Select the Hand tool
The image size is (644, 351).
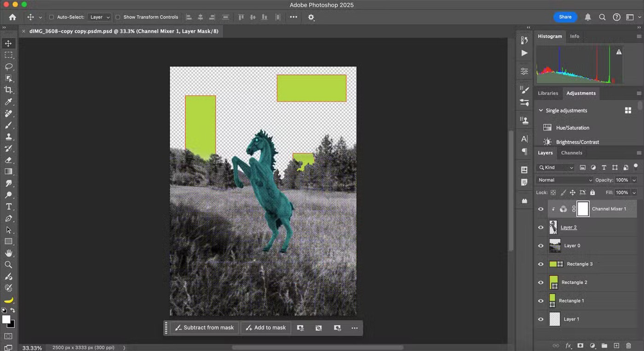click(x=8, y=253)
